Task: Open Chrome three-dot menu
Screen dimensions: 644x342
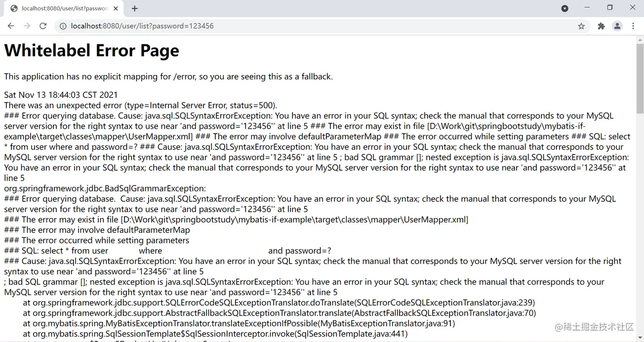Action: point(633,26)
